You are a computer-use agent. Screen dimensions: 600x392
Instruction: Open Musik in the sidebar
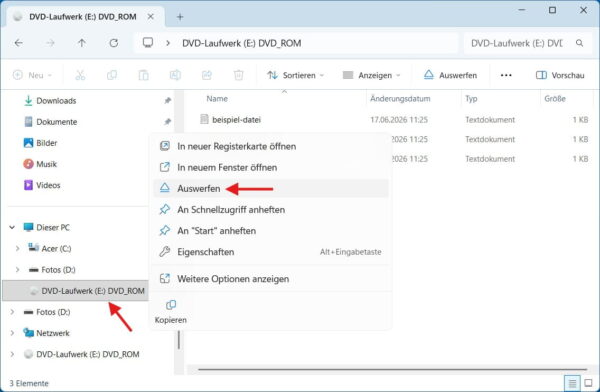(46, 164)
